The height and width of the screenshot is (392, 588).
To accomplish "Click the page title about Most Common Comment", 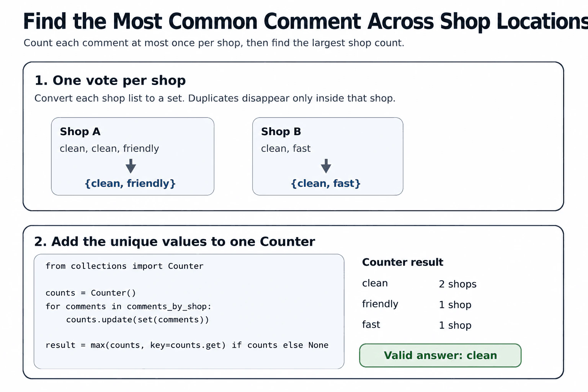I will coord(305,21).
